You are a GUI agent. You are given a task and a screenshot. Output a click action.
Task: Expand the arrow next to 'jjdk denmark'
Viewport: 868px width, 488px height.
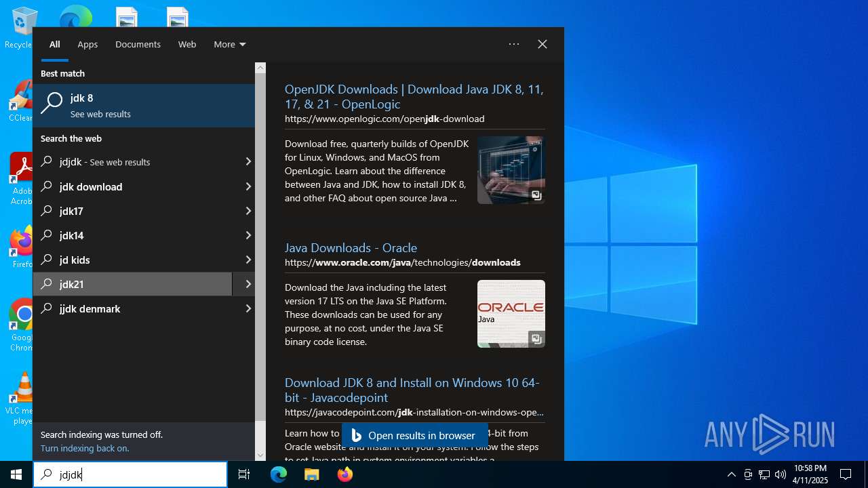[248, 308]
